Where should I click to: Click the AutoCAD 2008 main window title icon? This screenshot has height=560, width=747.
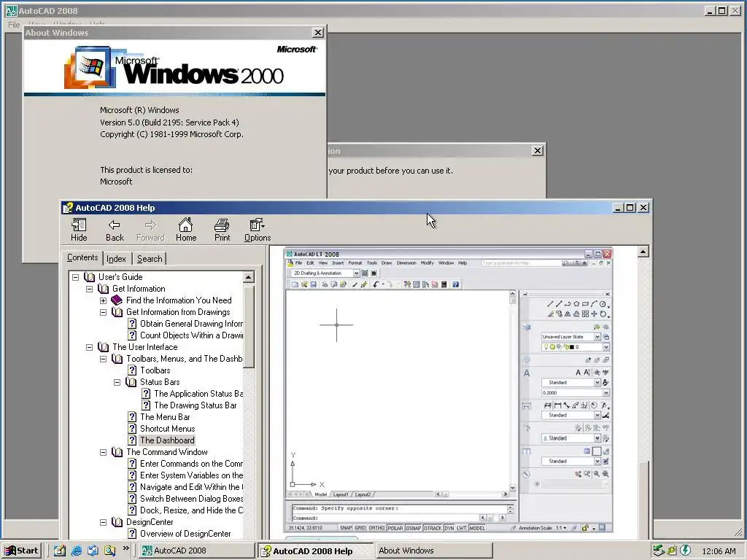(11, 10)
